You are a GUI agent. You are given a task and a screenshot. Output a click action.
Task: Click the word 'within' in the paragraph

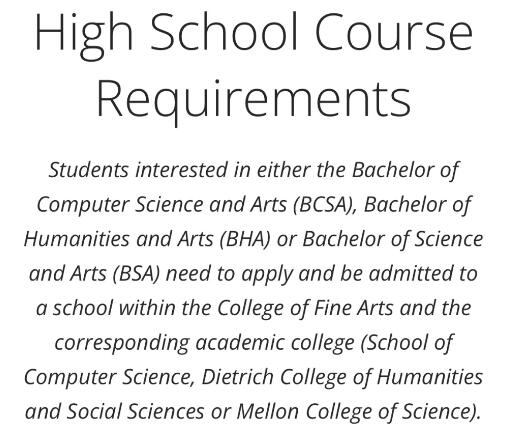click(147, 308)
